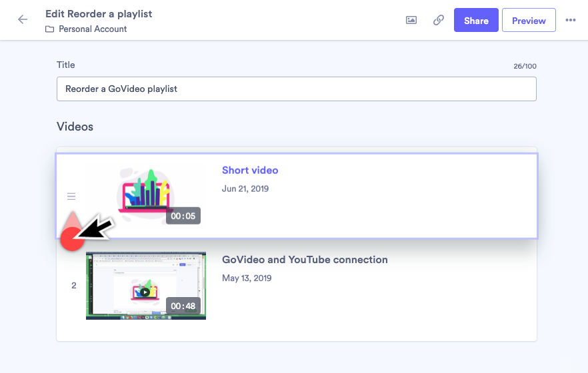Click the 00:05 duration badge

point(183,216)
